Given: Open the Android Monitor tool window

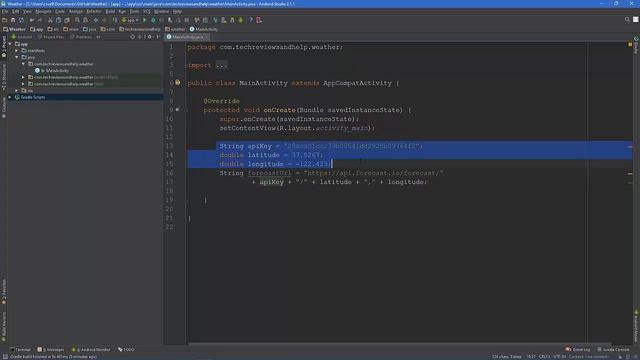Looking at the screenshot, I should 91,349.
